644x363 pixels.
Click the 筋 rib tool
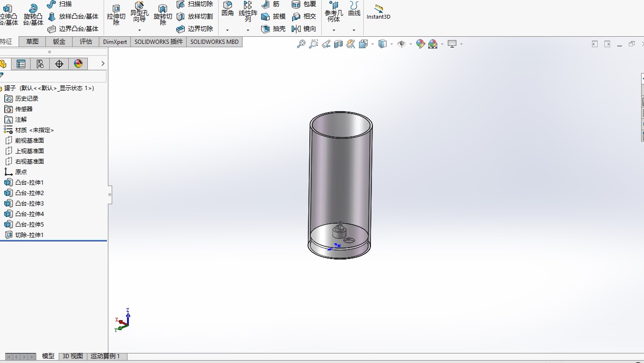pyautogui.click(x=271, y=4)
